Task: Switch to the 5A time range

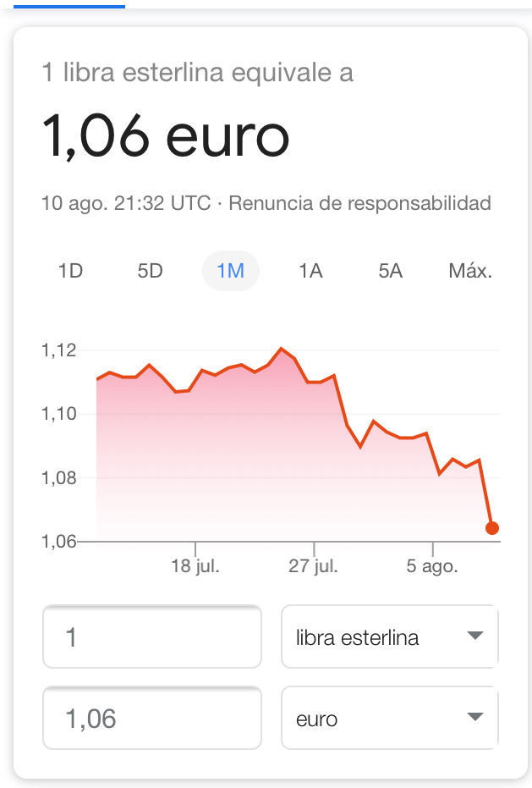Action: (x=390, y=271)
